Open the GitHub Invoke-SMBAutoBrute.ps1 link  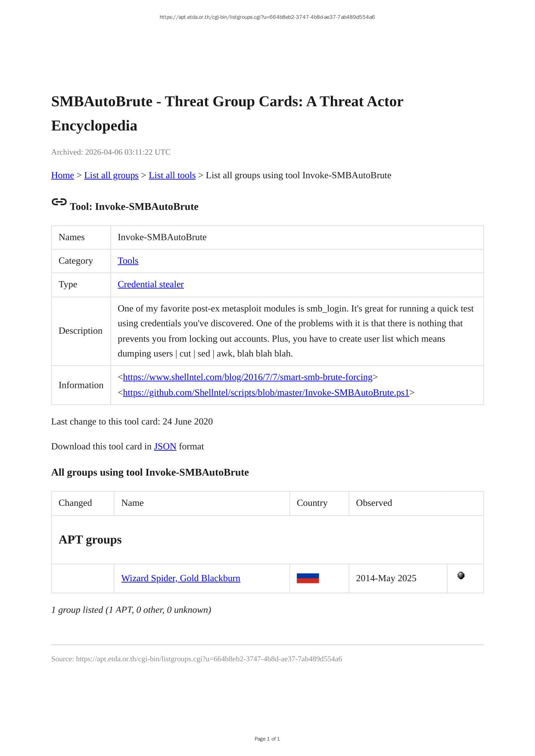(266, 393)
